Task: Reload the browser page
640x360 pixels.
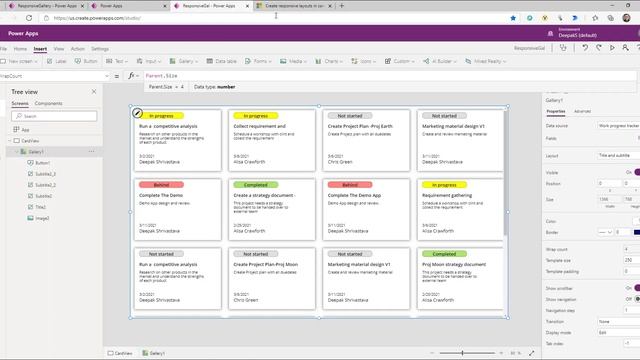Action: pos(29,18)
